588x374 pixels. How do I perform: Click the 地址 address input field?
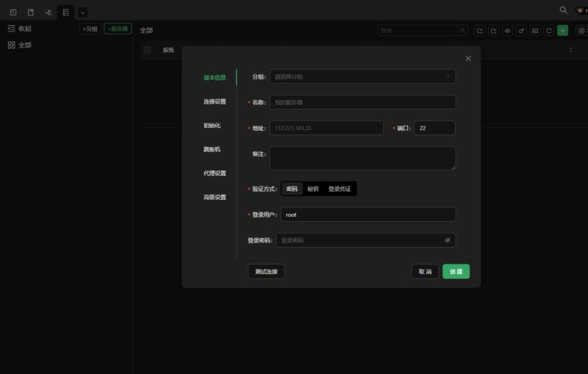(x=326, y=128)
